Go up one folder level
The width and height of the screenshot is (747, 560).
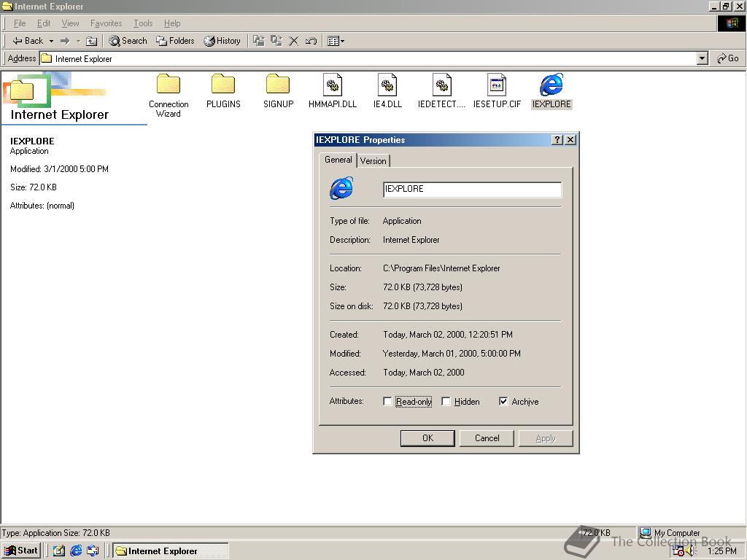pyautogui.click(x=91, y=41)
